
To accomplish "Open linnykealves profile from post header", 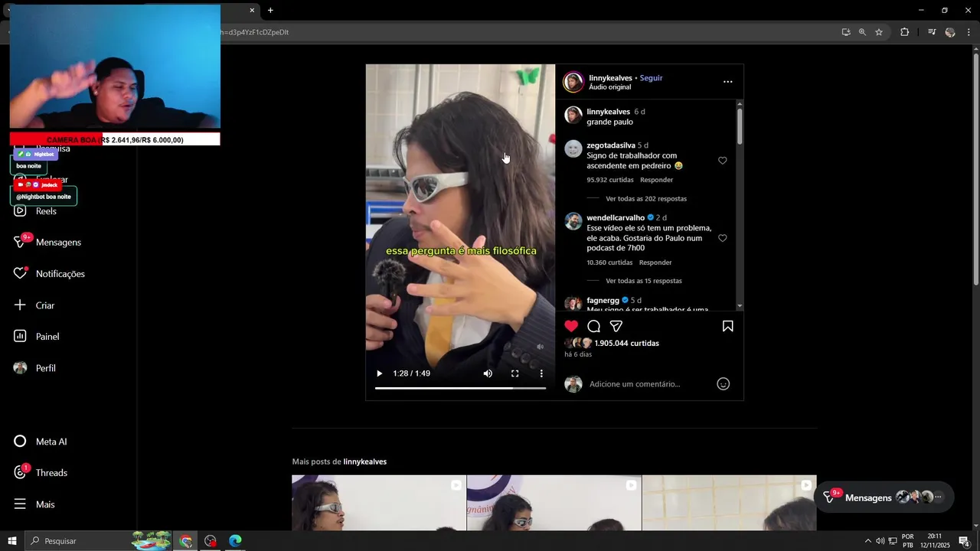I will click(x=610, y=78).
